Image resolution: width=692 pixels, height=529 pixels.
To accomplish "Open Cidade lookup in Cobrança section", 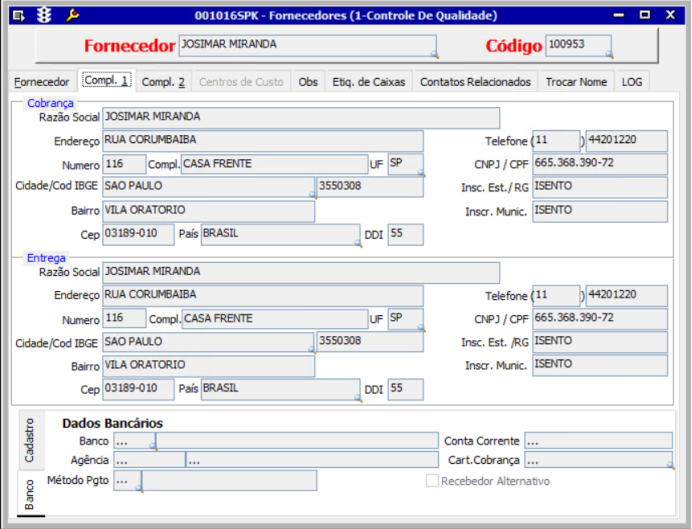I will (312, 195).
